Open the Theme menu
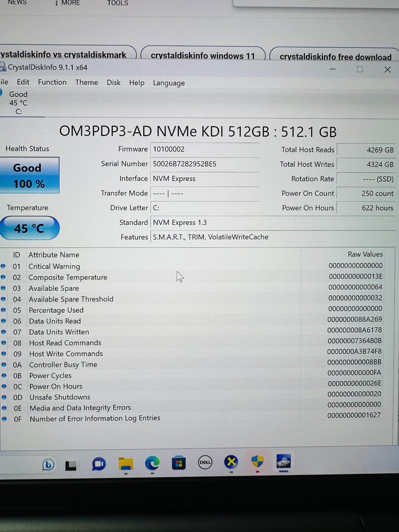Image resolution: width=399 pixels, height=532 pixels. [x=87, y=82]
